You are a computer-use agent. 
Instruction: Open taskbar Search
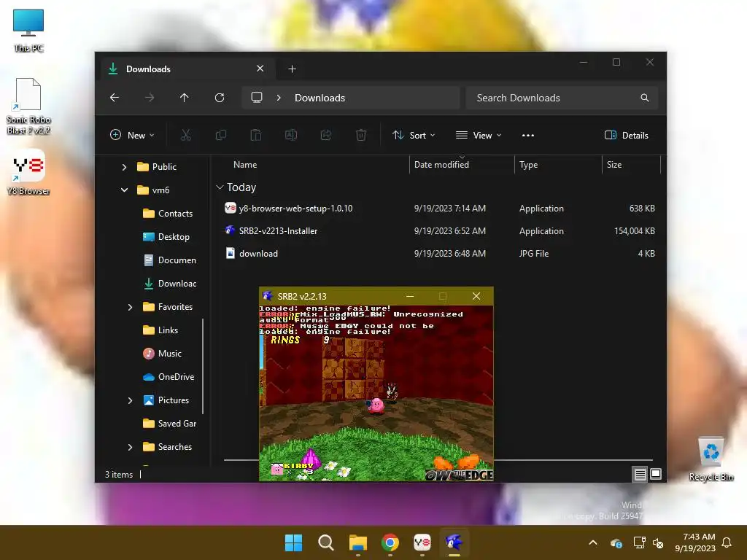point(326,542)
